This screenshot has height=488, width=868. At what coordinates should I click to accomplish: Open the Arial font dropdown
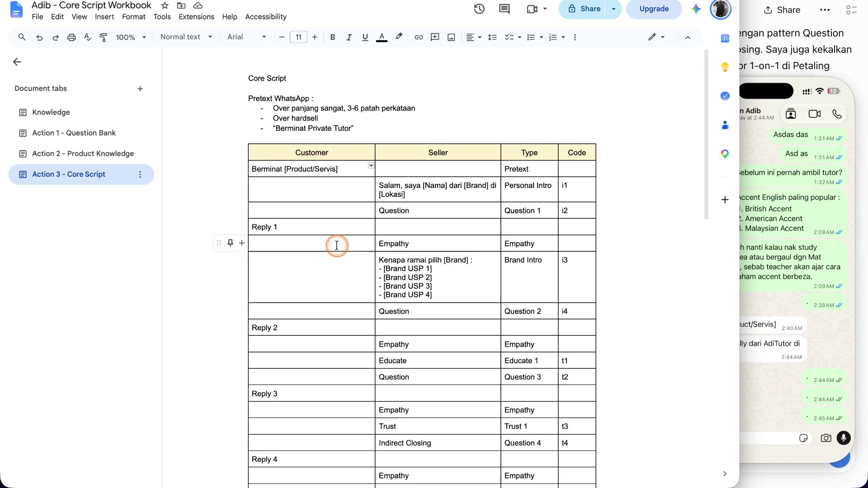pyautogui.click(x=247, y=37)
